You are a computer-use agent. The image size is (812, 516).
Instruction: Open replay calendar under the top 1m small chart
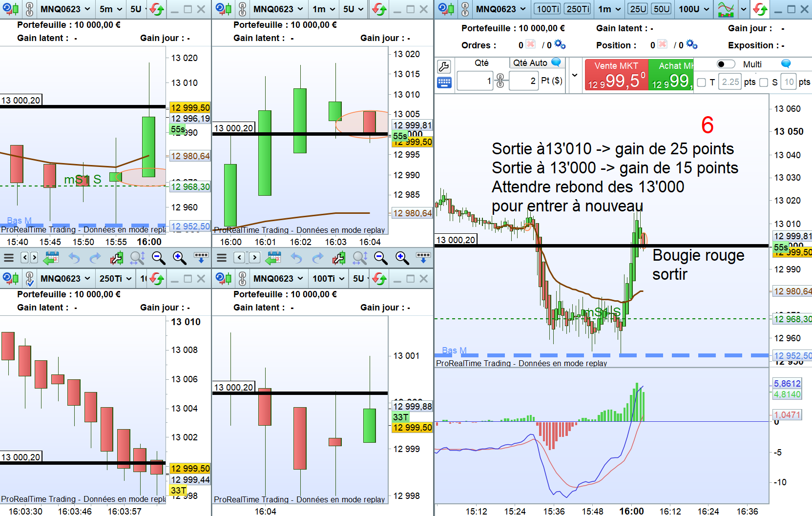point(274,257)
